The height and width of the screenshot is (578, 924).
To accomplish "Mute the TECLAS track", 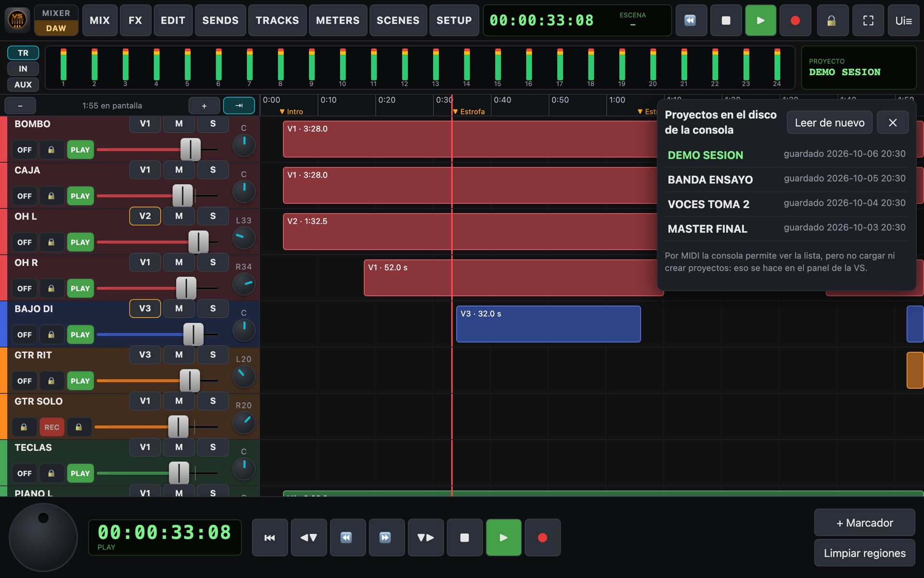I will pos(179,447).
